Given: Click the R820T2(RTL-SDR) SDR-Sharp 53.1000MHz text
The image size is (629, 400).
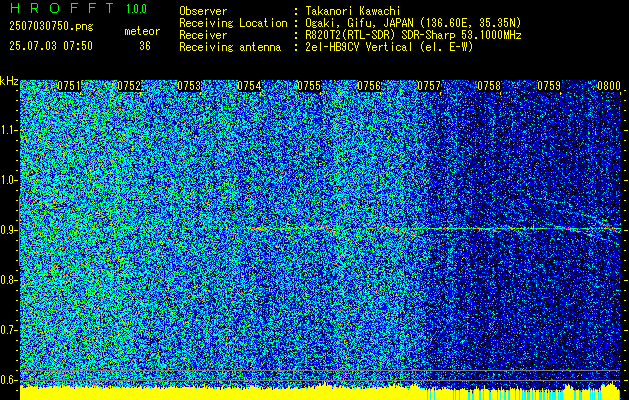Looking at the screenshot, I should pos(413,35).
